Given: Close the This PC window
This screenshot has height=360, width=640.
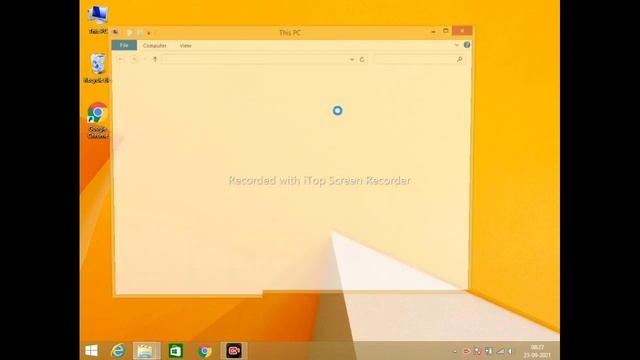Looking at the screenshot, I should tap(462, 31).
